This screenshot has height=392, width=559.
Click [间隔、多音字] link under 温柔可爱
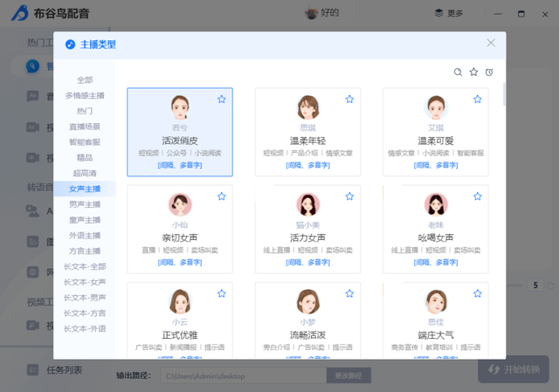point(436,165)
